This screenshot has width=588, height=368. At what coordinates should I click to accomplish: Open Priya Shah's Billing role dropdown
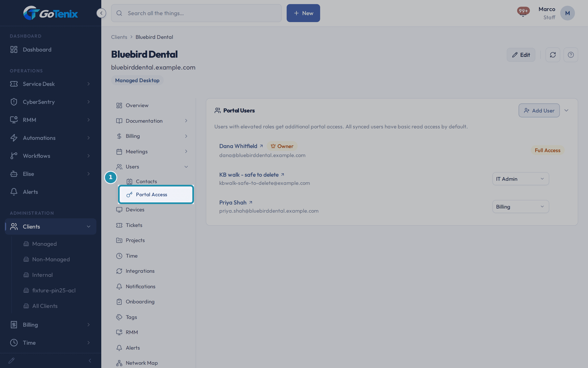[520, 207]
